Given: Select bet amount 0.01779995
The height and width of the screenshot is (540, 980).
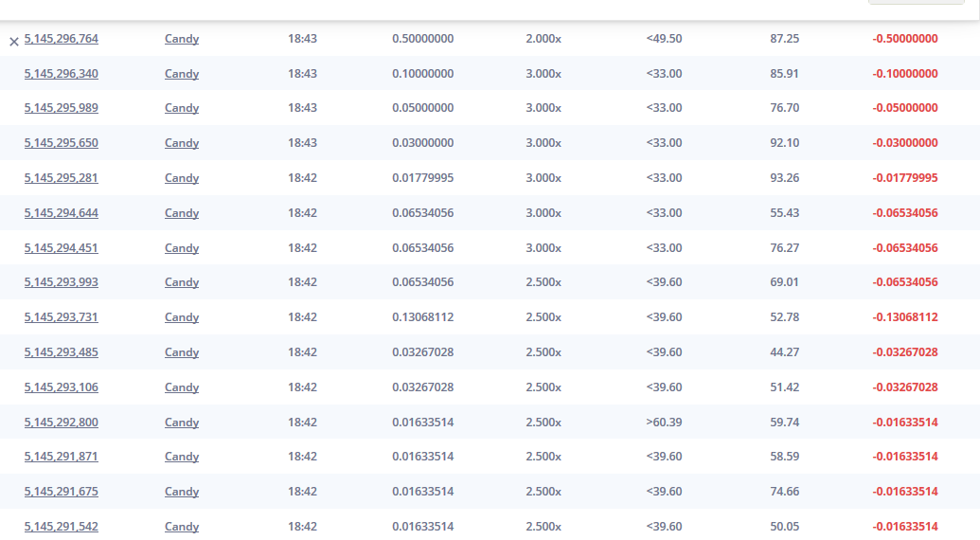Looking at the screenshot, I should (x=423, y=178).
